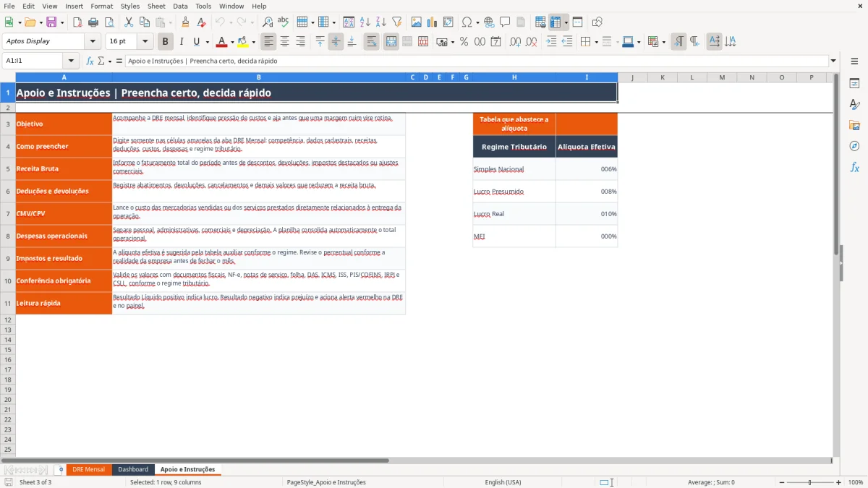868x488 pixels.
Task: Click the zoom slider in the status bar
Action: point(809,482)
